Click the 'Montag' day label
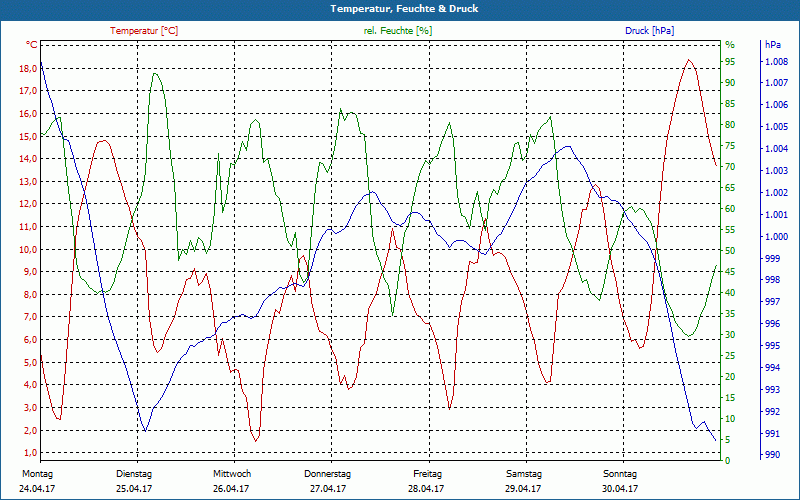Screen dimensions: 800x500 point(37,474)
